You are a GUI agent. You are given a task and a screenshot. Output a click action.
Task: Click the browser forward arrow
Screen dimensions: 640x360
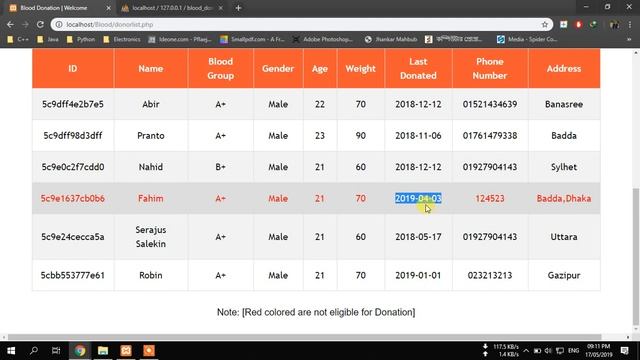tap(25, 25)
